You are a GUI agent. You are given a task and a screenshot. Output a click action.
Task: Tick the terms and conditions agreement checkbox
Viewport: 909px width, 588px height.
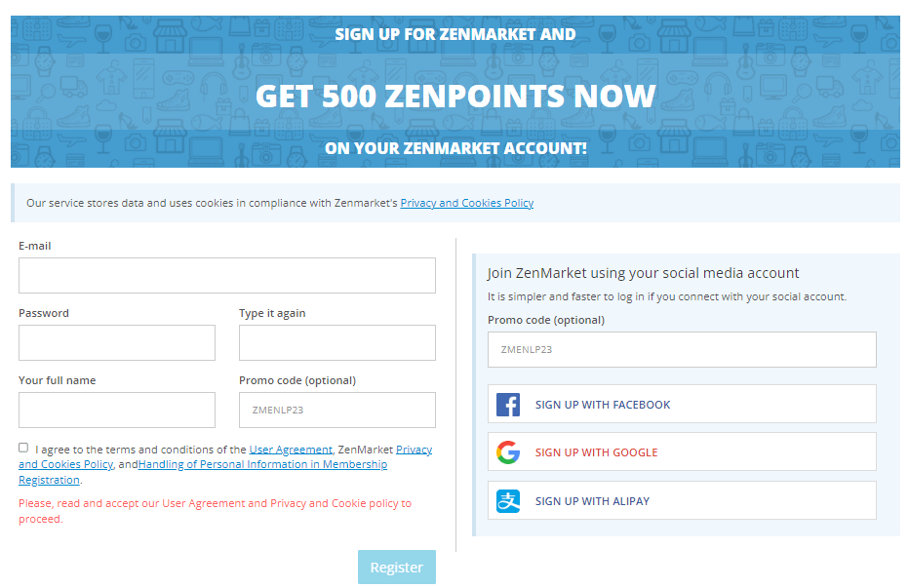(23, 448)
